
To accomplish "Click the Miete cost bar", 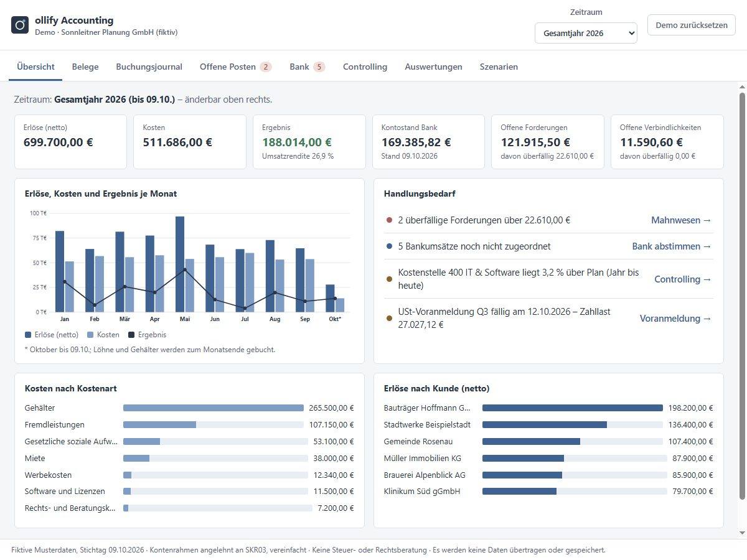I will 136,458.
